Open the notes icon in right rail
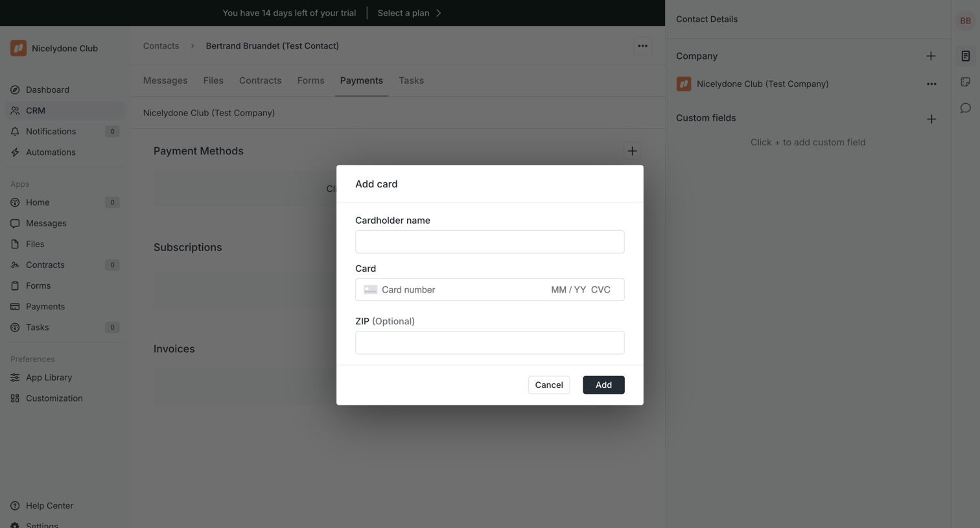The height and width of the screenshot is (528, 980). pyautogui.click(x=965, y=82)
